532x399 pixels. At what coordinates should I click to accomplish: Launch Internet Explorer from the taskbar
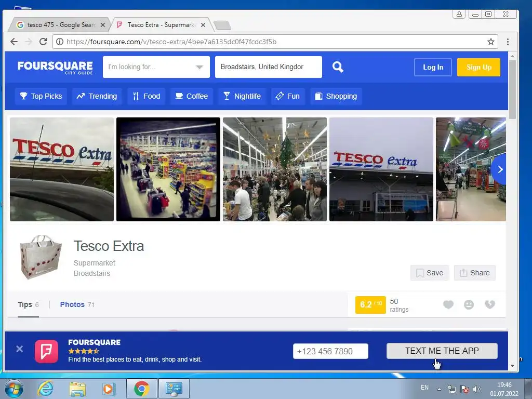point(46,389)
